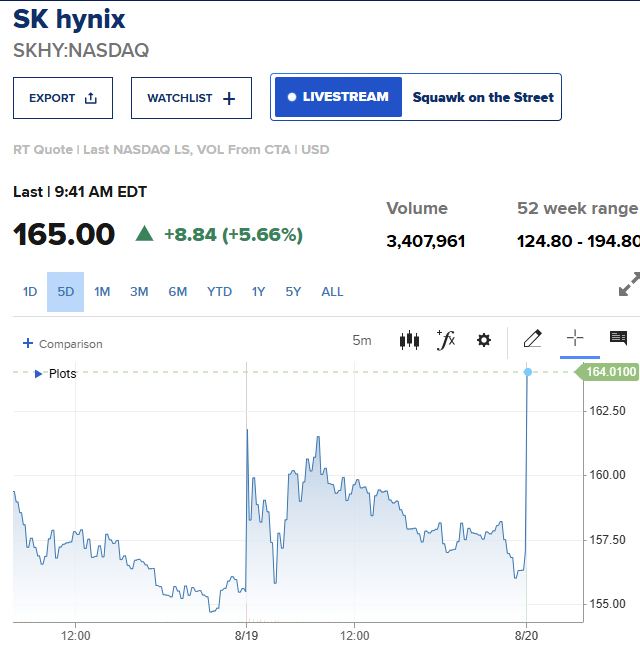Select the 1Y time range tab
This screenshot has height=652, width=640.
coord(258,292)
